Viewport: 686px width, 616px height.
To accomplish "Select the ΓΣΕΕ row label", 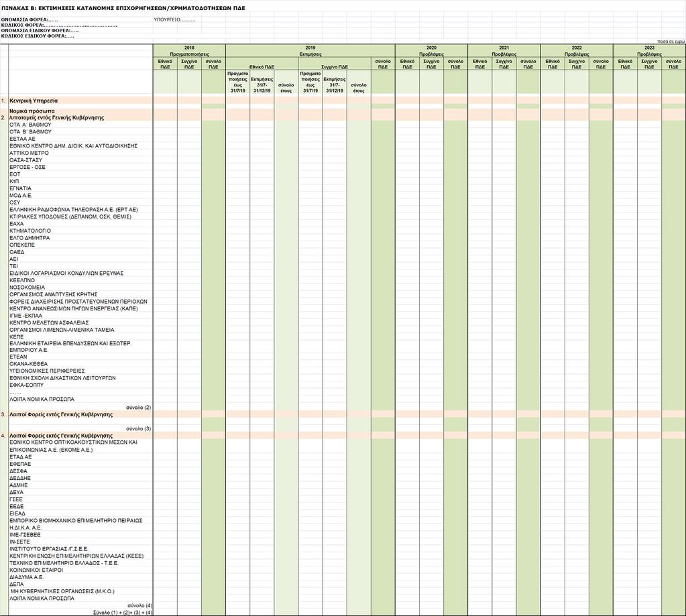I will pos(15,499).
